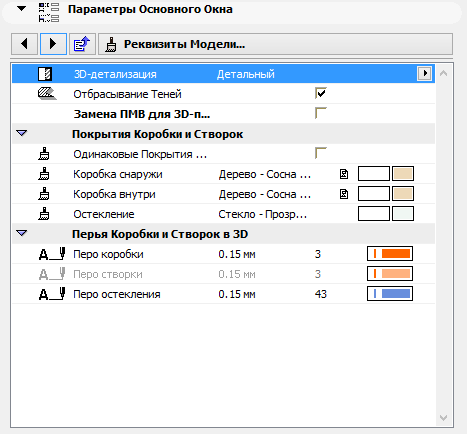Click the pen icon beside Перо коробки

click(52, 254)
